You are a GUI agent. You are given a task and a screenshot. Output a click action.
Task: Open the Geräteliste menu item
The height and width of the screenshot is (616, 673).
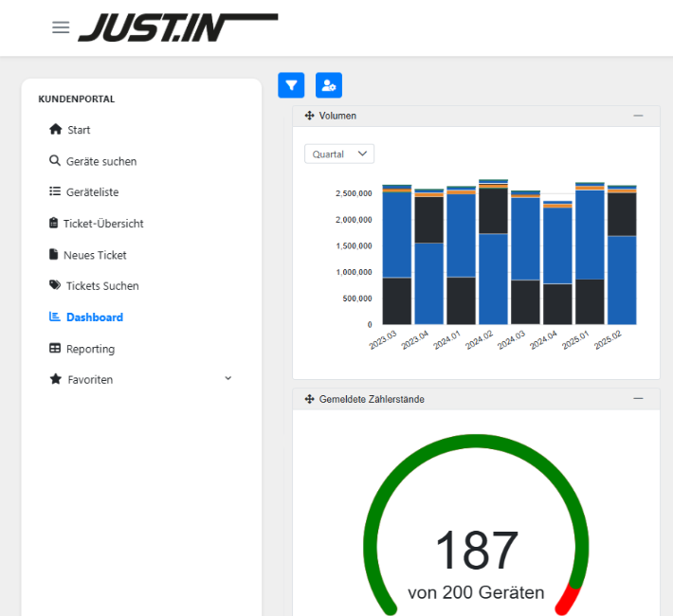[x=92, y=192]
